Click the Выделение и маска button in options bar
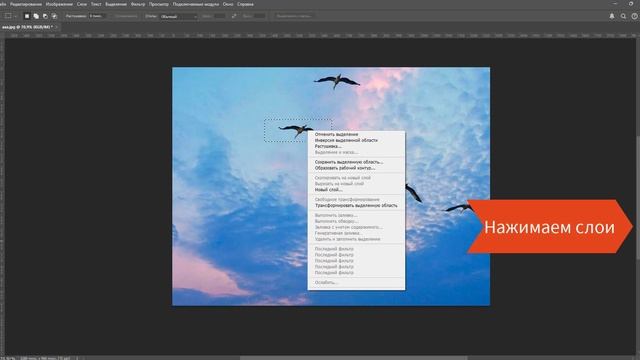Viewport: 640px width, 360px height. pos(294,16)
